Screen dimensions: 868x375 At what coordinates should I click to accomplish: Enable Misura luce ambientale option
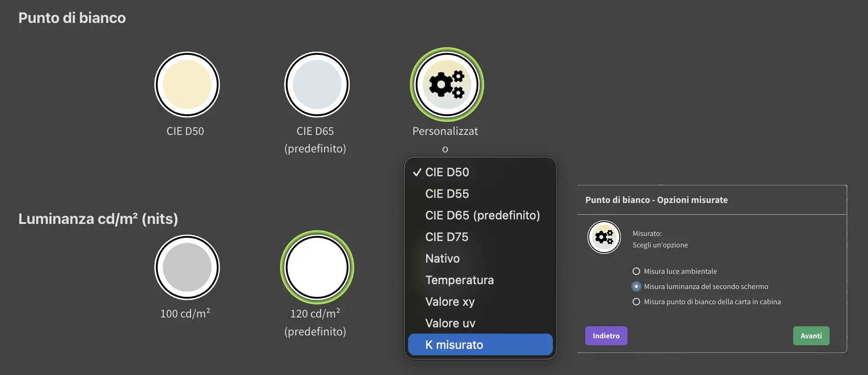(637, 271)
